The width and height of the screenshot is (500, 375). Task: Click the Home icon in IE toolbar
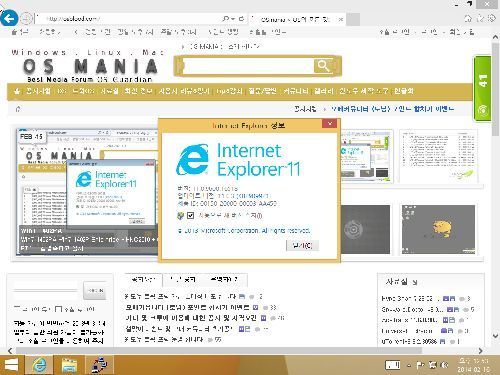click(468, 19)
